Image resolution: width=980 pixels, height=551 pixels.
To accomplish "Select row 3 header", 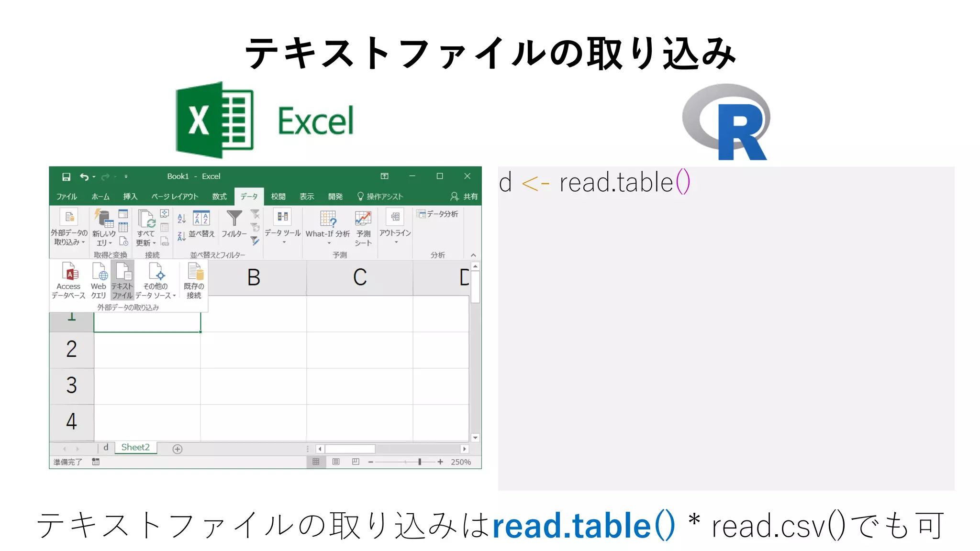I will click(x=72, y=386).
